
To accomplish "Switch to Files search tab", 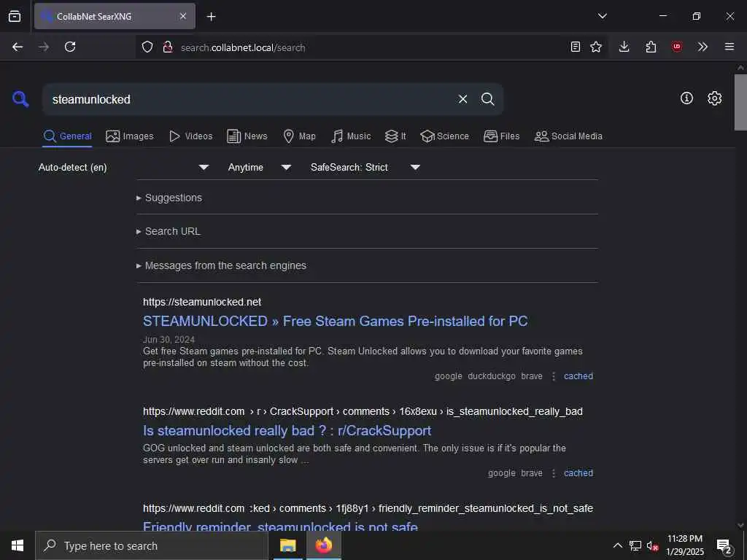I will pyautogui.click(x=501, y=136).
